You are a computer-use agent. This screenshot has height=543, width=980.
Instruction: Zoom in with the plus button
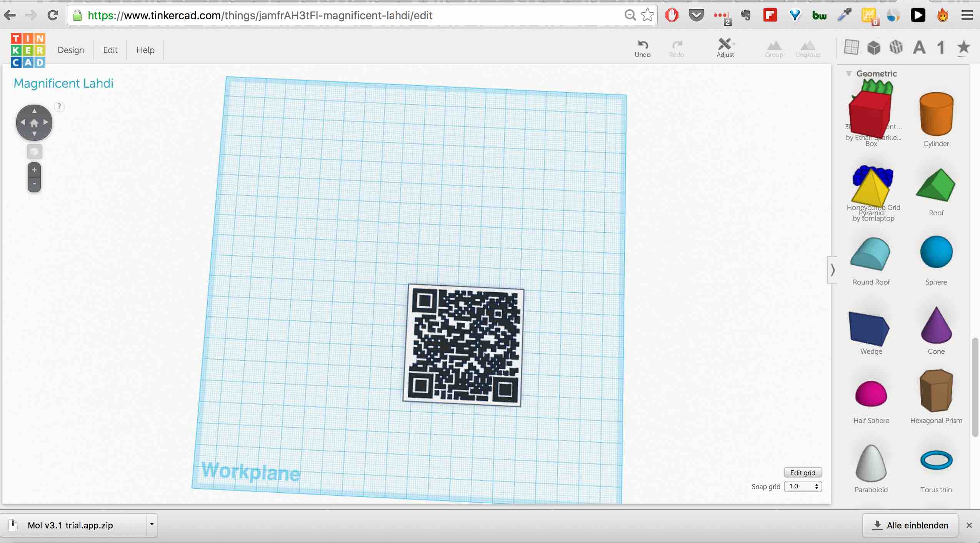34,170
